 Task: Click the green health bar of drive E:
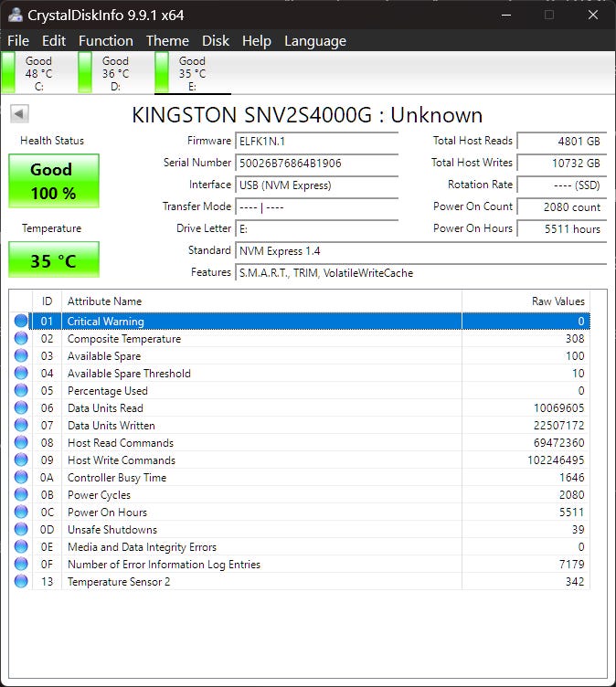point(162,72)
